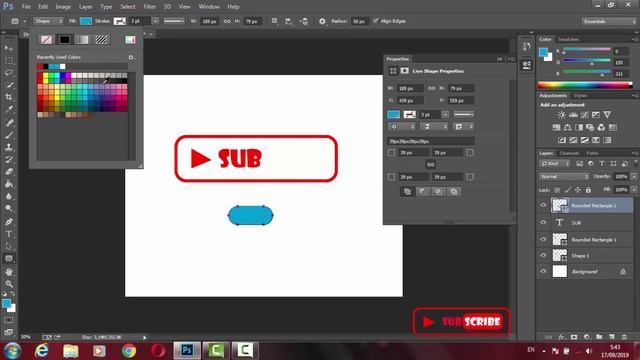Select the Dodge tool in toolbar
640x360 pixels.
coord(9,209)
